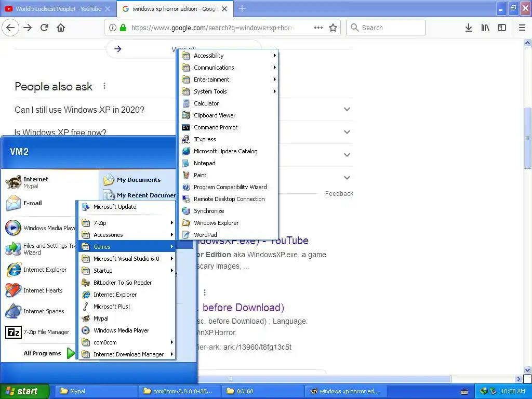Screen dimensions: 532x399
Task: Bookmark this page with star icon
Action: tap(333, 28)
